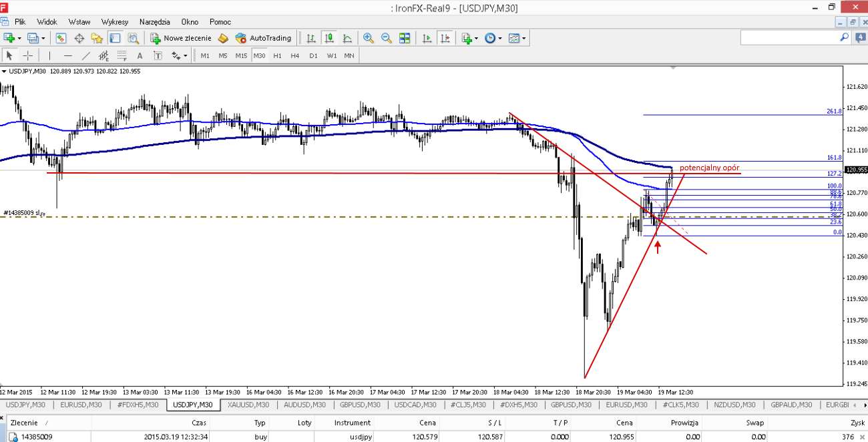
Task: Switch to the USDCAD,M30 chart tab
Action: [415, 405]
